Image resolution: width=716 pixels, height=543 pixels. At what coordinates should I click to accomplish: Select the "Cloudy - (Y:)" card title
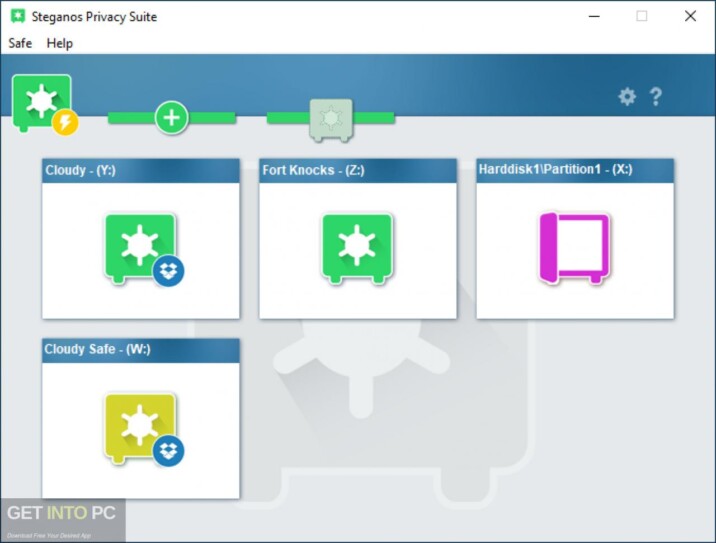click(80, 170)
